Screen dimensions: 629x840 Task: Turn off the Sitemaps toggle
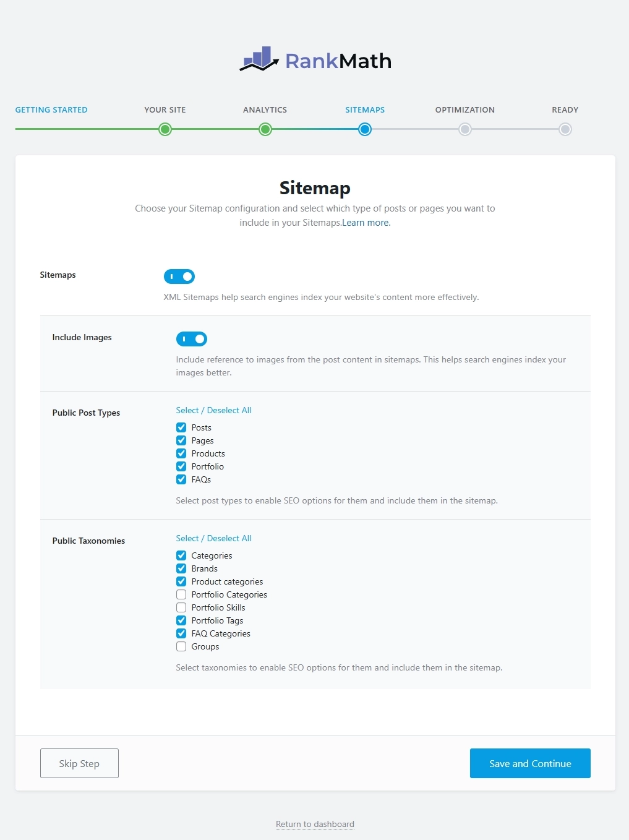179,276
